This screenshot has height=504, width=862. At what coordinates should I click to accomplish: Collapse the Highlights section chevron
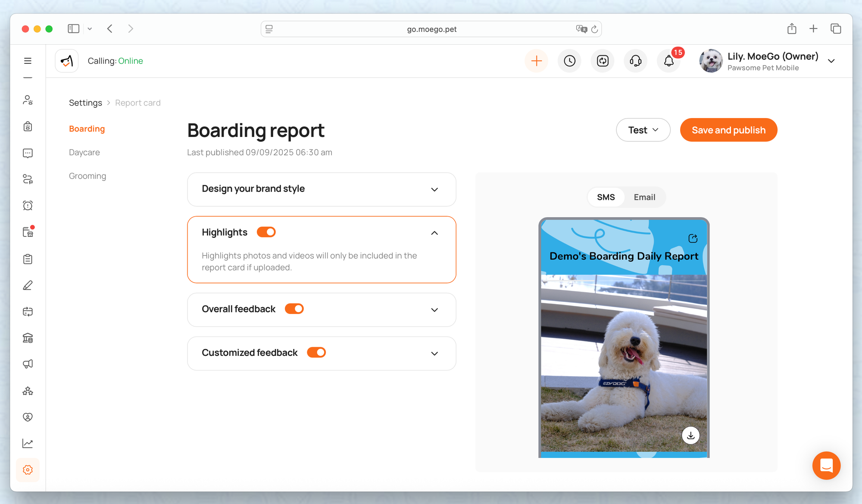[x=434, y=233]
